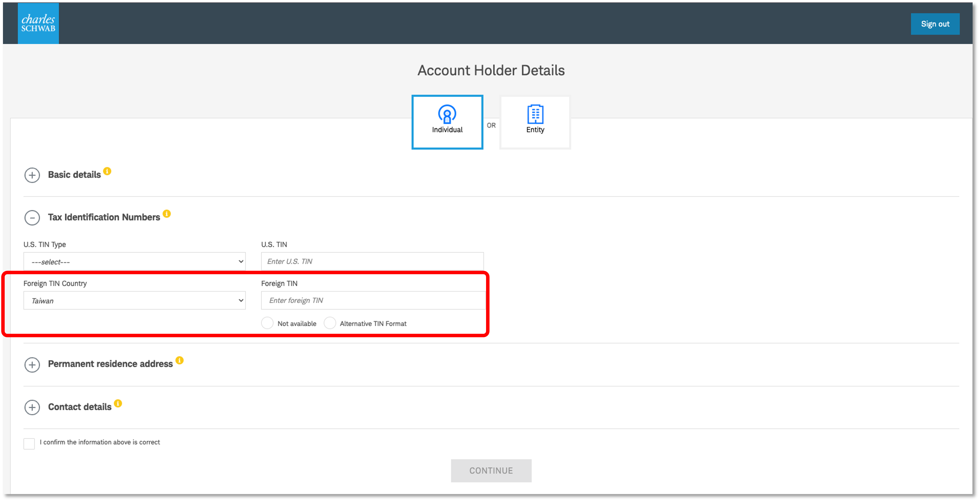This screenshot has width=980, height=502.
Task: Expand Permanent residence address with plus icon
Action: tap(32, 365)
